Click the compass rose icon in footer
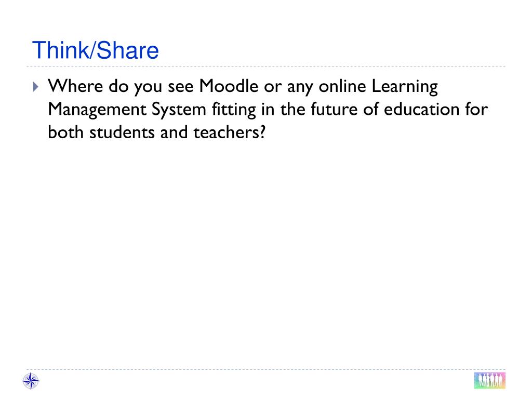Screen dimensions: 532x399 (31, 381)
